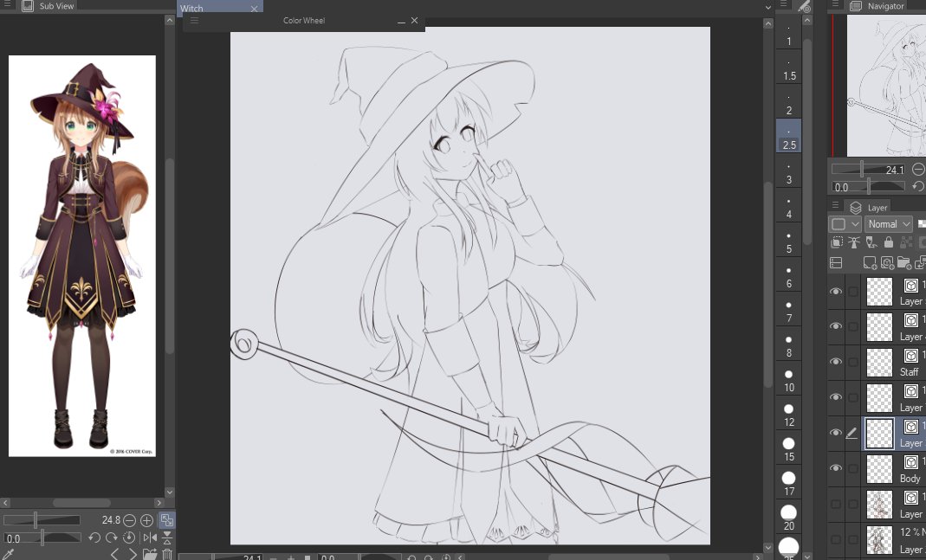Open the layer color dropdown beside the blending mode
This screenshot has width=926, height=560.
click(x=844, y=223)
